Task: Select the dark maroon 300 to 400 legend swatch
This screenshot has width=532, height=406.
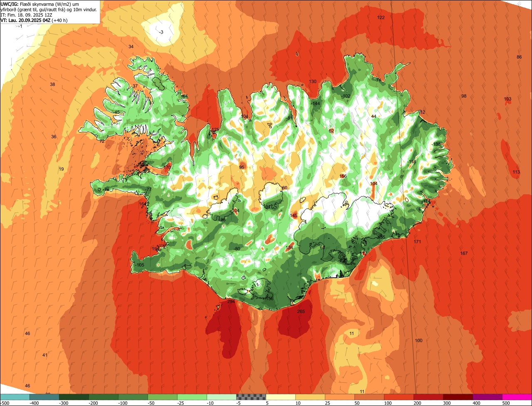Action: pos(458,397)
